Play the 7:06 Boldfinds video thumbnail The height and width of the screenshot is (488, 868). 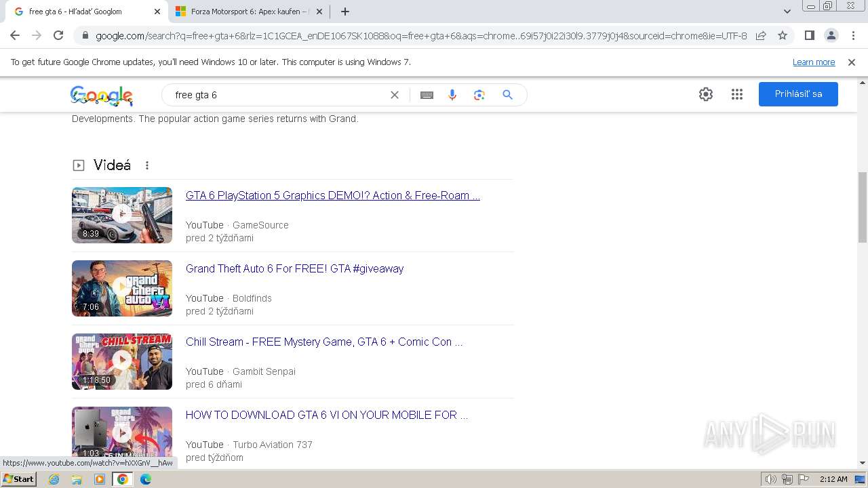point(122,288)
